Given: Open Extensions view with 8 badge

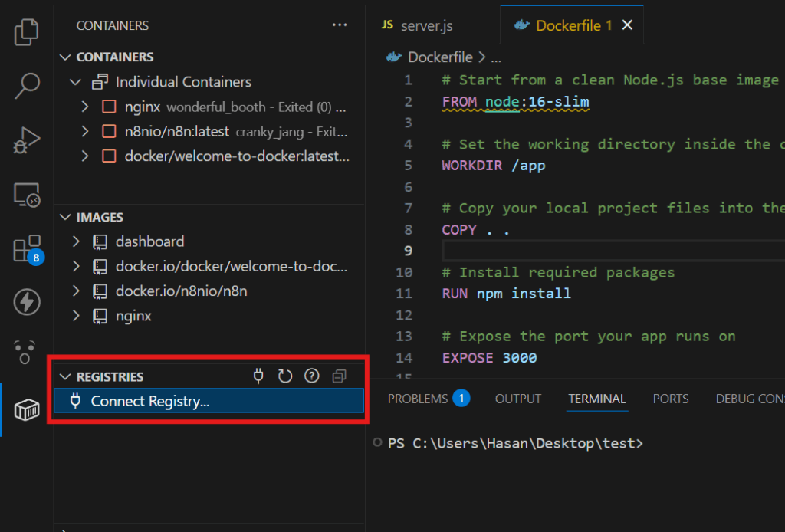Looking at the screenshot, I should pyautogui.click(x=28, y=249).
